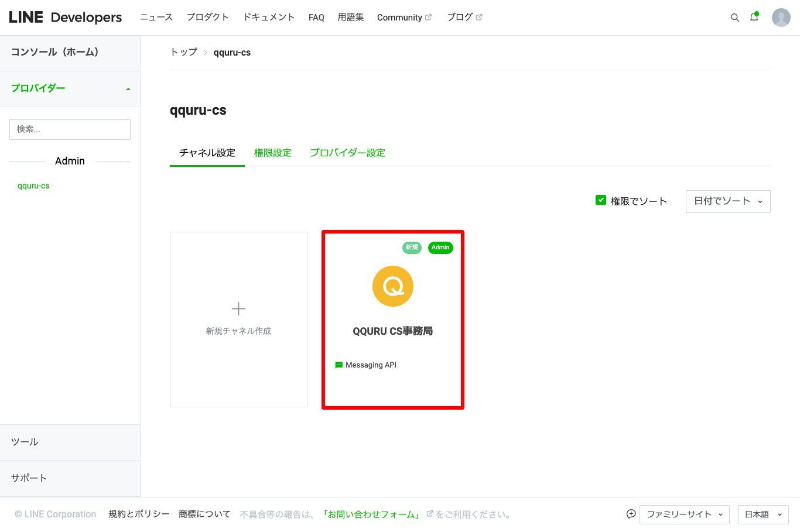The image size is (800, 532).
Task: Open the ドキュメント menu item
Action: point(269,18)
